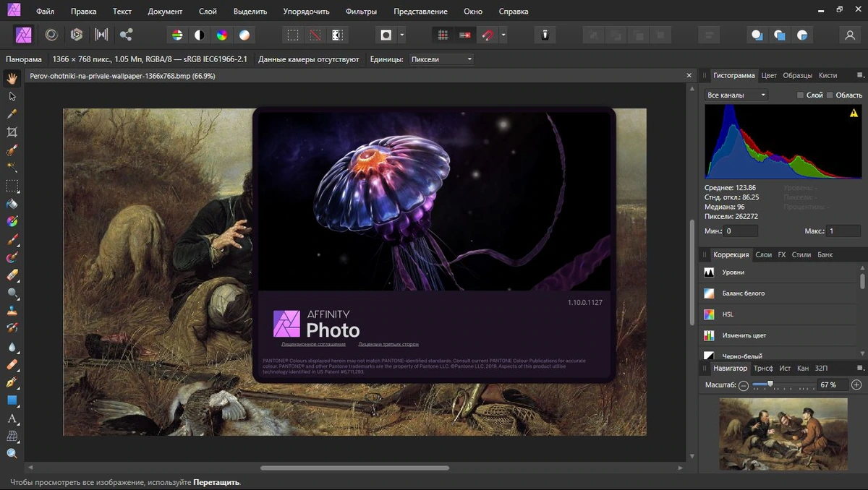Select the Pen tool
Screen dimensions: 868x490
(x=12, y=382)
